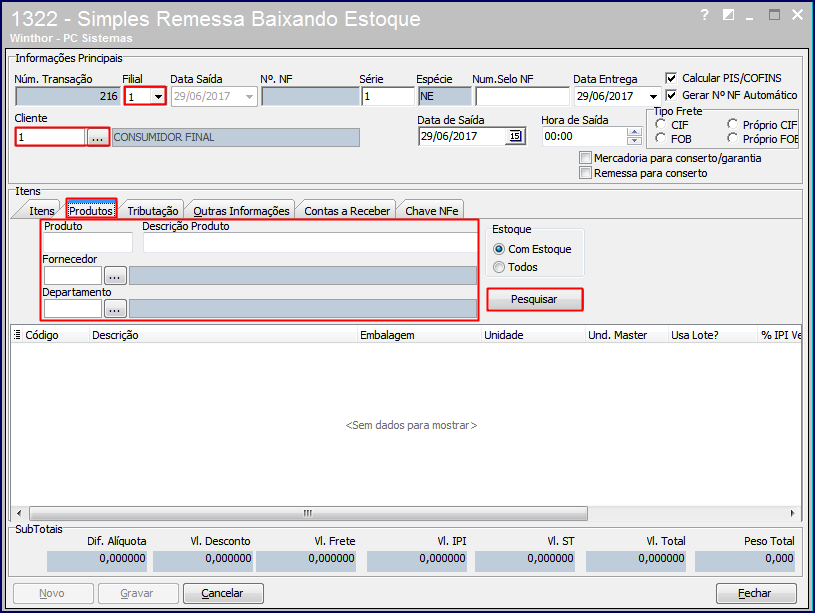Screen dimensions: 815x613
Task: Click the Hora de Saída time field
Action: [585, 136]
